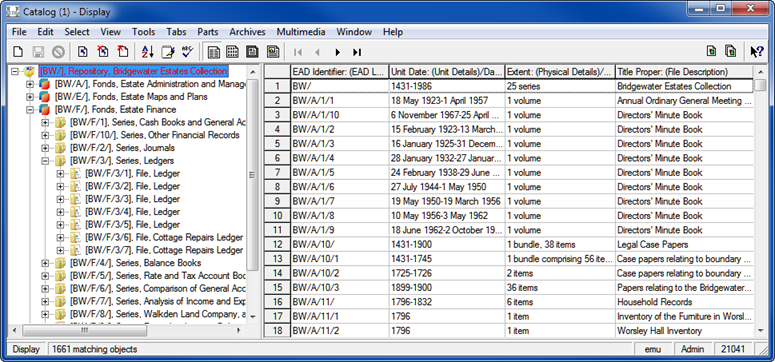Go to previous record arrow button
This screenshot has width=775, height=362.
point(317,52)
